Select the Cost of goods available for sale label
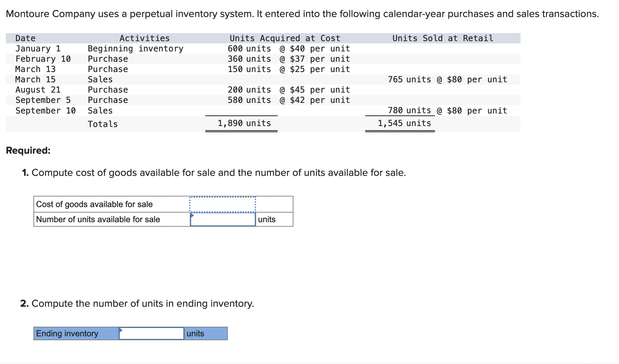This screenshot has height=364, width=619. pos(94,204)
